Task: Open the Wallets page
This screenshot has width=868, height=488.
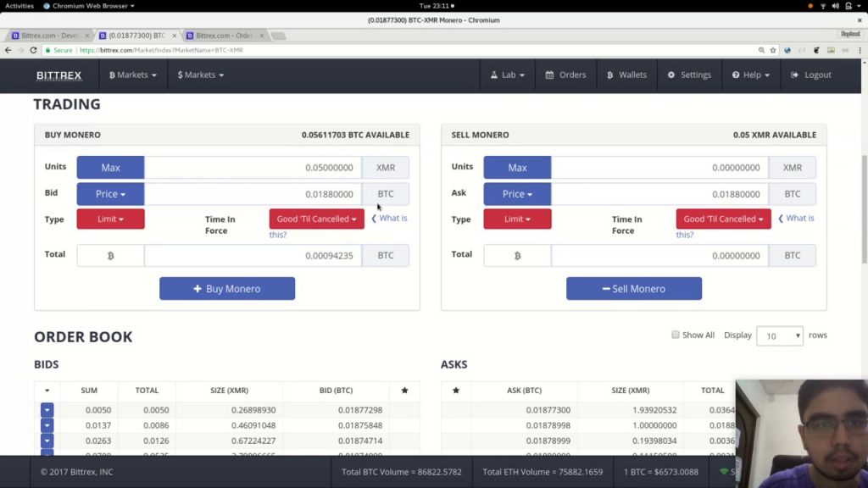Action: tap(626, 75)
